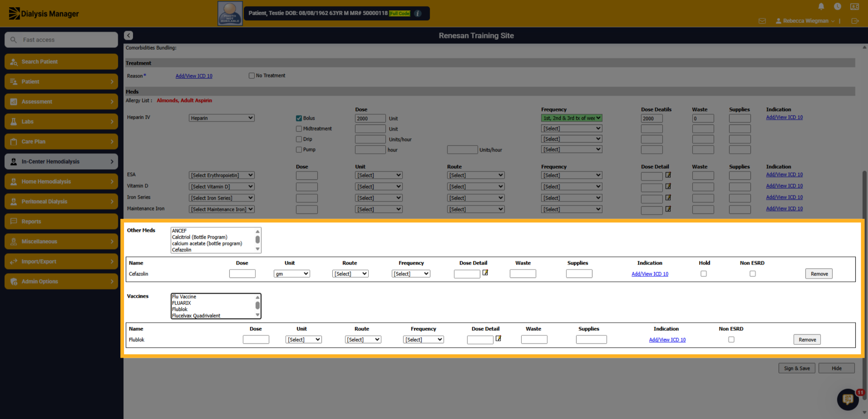Image resolution: width=868 pixels, height=419 pixels.
Task: Check the No Treatment checkbox
Action: tap(252, 76)
